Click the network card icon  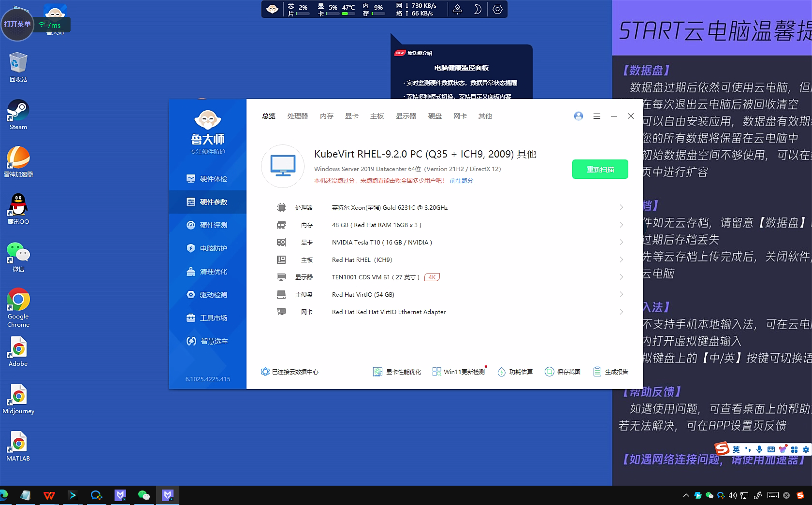click(x=281, y=312)
